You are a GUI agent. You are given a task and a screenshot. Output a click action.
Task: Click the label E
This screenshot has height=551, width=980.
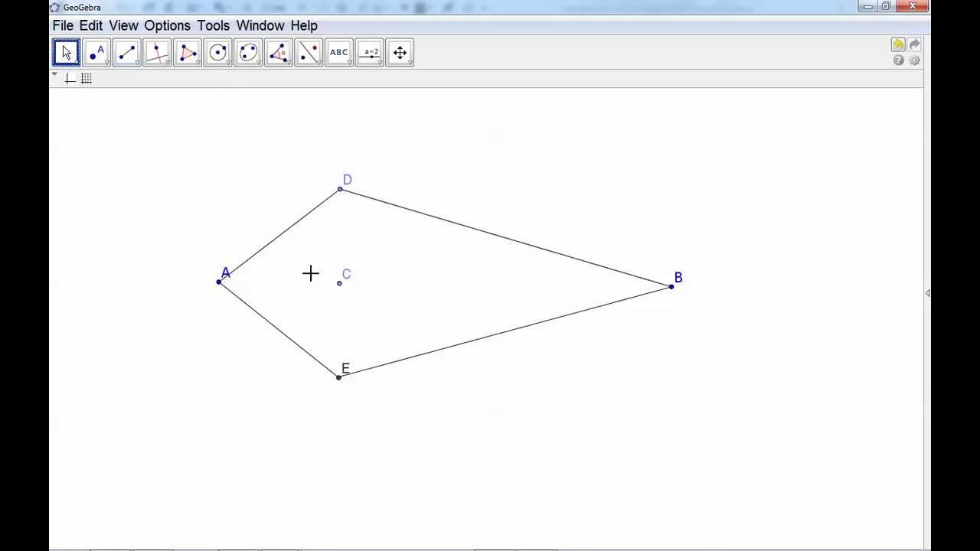pos(345,369)
